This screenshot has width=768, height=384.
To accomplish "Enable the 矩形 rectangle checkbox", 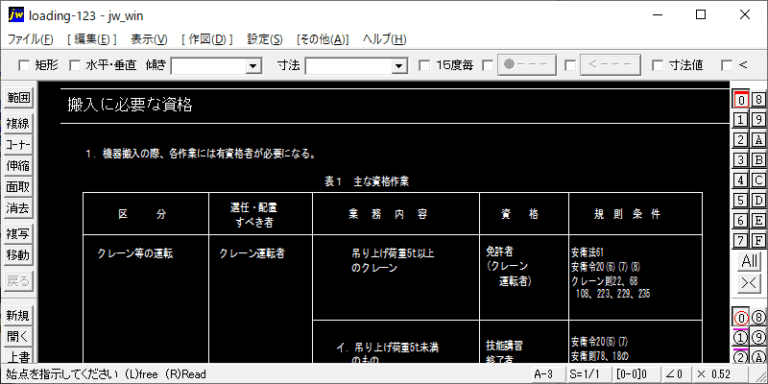I will tap(24, 65).
